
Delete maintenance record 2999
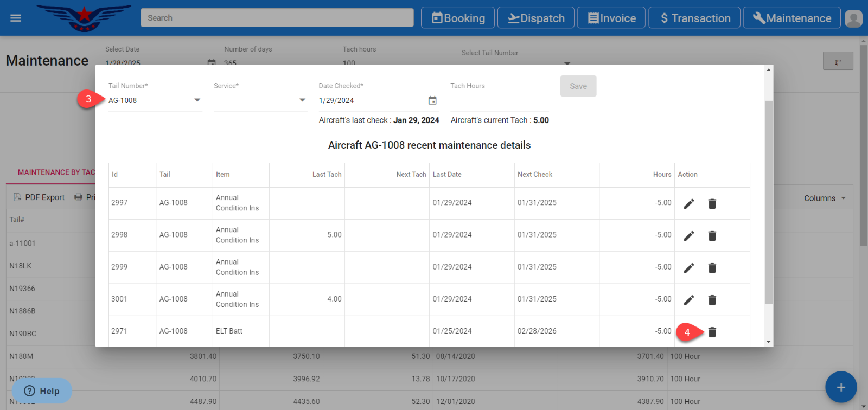[x=712, y=267]
